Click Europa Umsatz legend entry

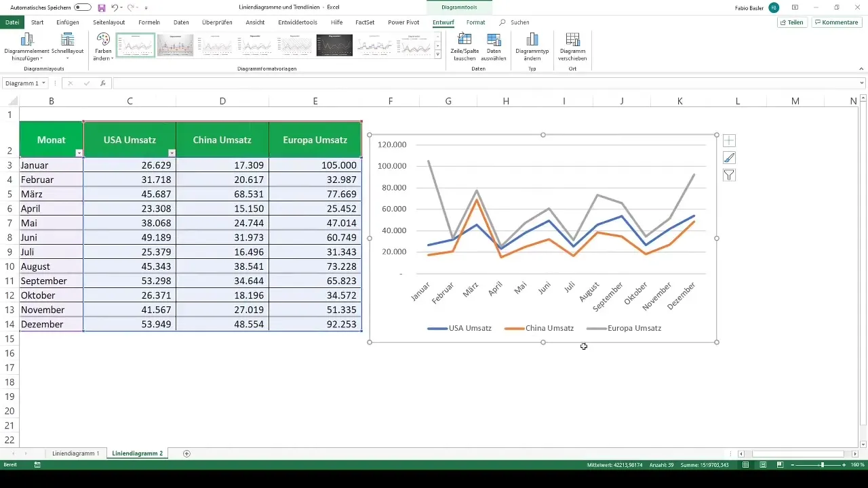[x=624, y=328]
